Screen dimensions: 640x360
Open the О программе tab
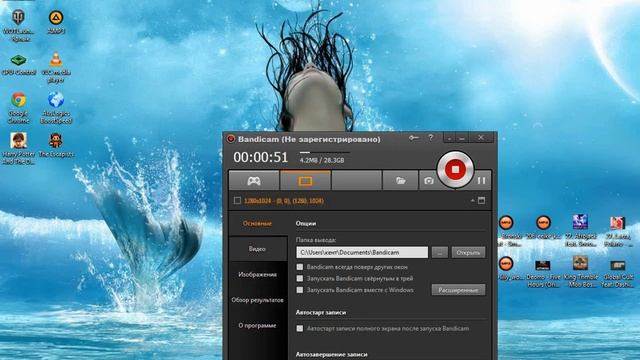coord(257,325)
